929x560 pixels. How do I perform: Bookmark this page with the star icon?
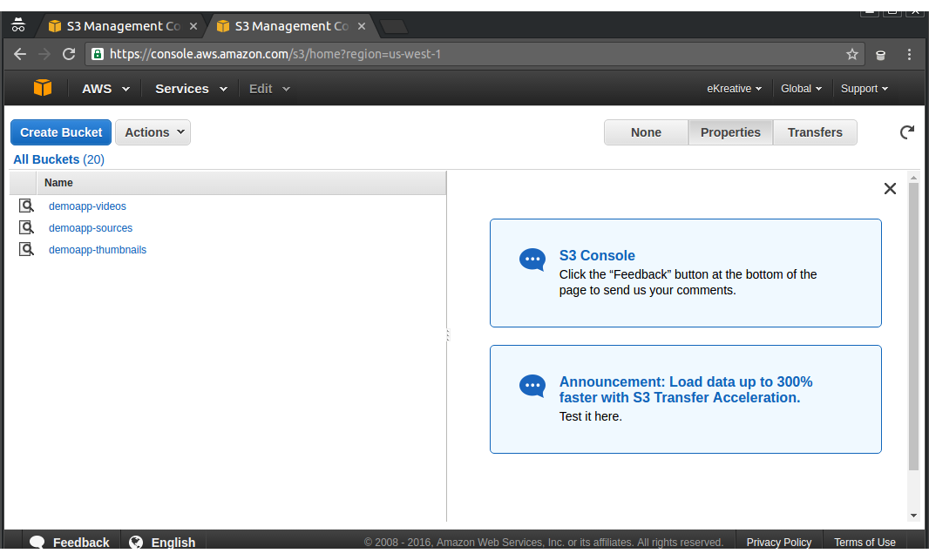tap(851, 54)
